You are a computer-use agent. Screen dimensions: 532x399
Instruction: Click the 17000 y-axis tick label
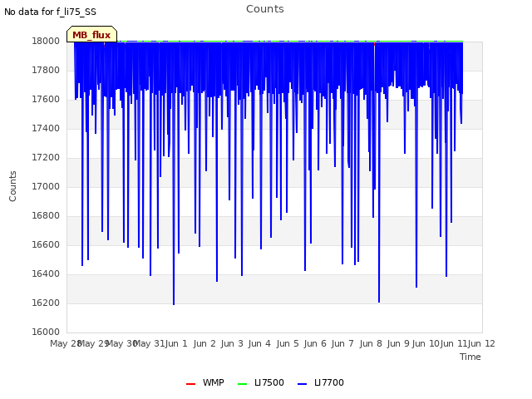pos(46,186)
